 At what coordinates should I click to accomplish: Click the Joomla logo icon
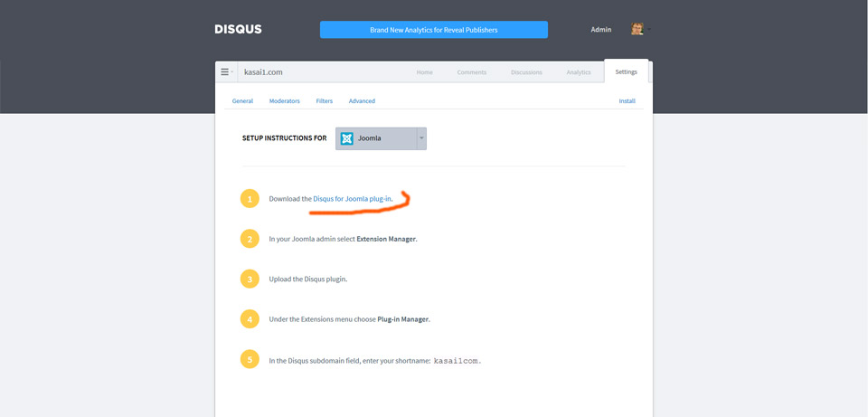[x=347, y=138]
